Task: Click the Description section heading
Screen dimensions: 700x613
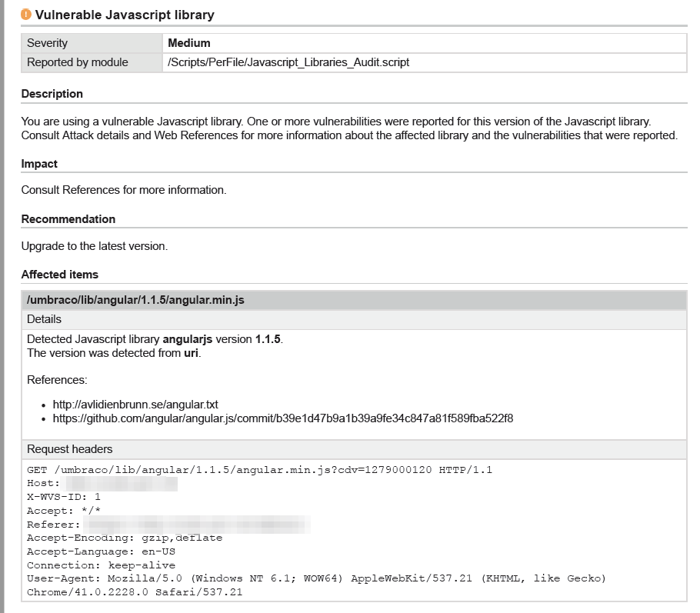Action: point(52,94)
